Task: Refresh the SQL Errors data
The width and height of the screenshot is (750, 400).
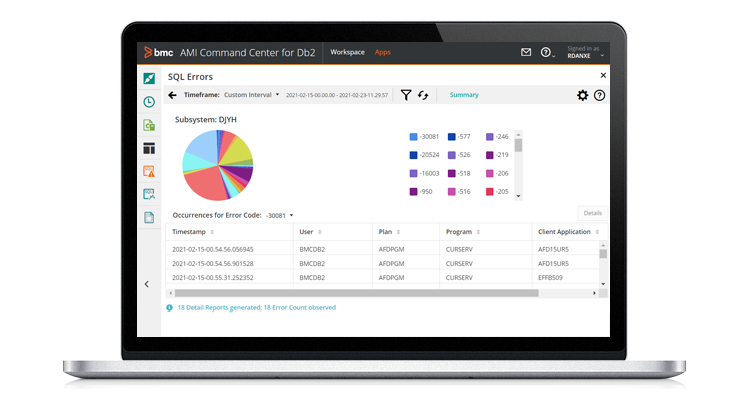Action: coord(423,95)
